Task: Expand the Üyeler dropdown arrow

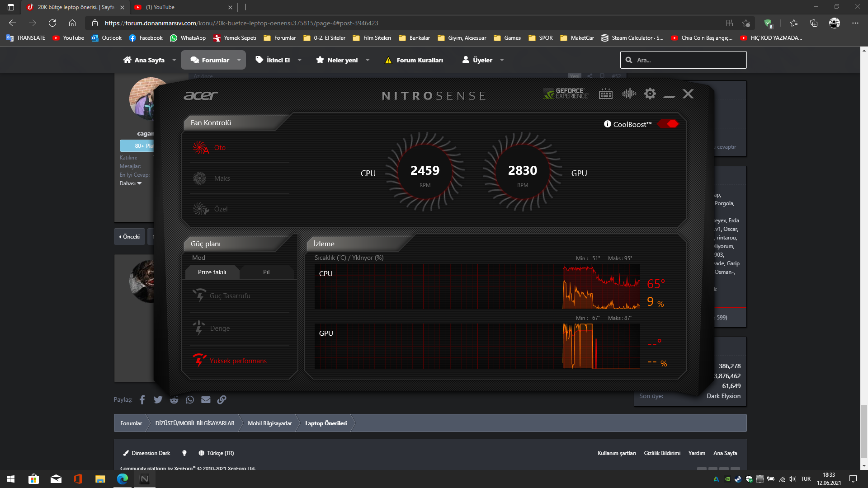Action: tap(502, 60)
